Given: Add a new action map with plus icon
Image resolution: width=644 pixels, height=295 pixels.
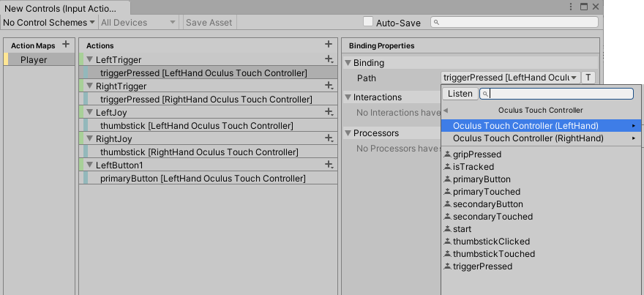Looking at the screenshot, I should point(66,45).
